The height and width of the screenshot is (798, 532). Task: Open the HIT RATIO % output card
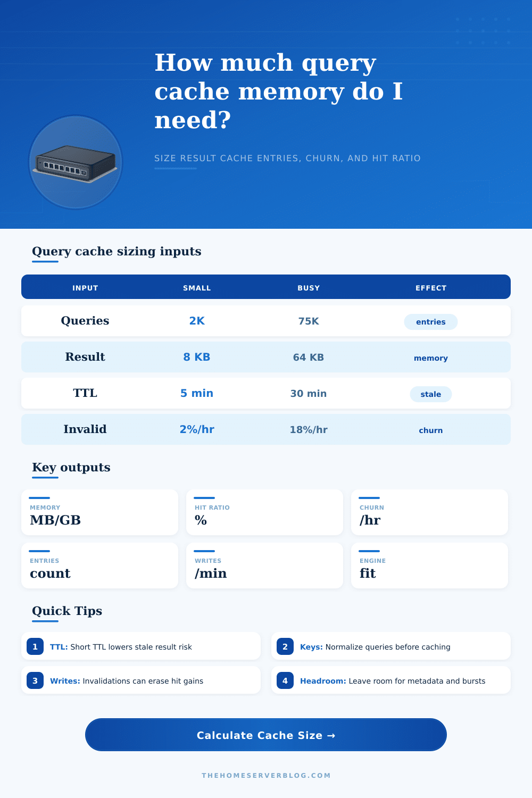pyautogui.click(x=265, y=512)
